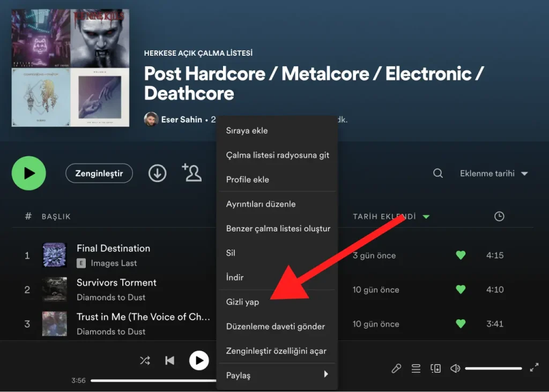Image resolution: width=549 pixels, height=392 pixels.
Task: Show lyrics with the microphone icon
Action: point(396,368)
